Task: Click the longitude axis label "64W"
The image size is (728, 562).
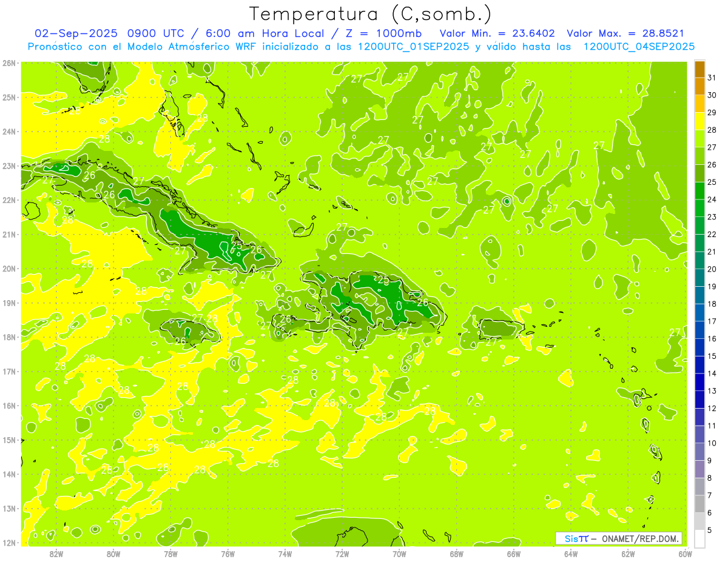Action: [571, 554]
